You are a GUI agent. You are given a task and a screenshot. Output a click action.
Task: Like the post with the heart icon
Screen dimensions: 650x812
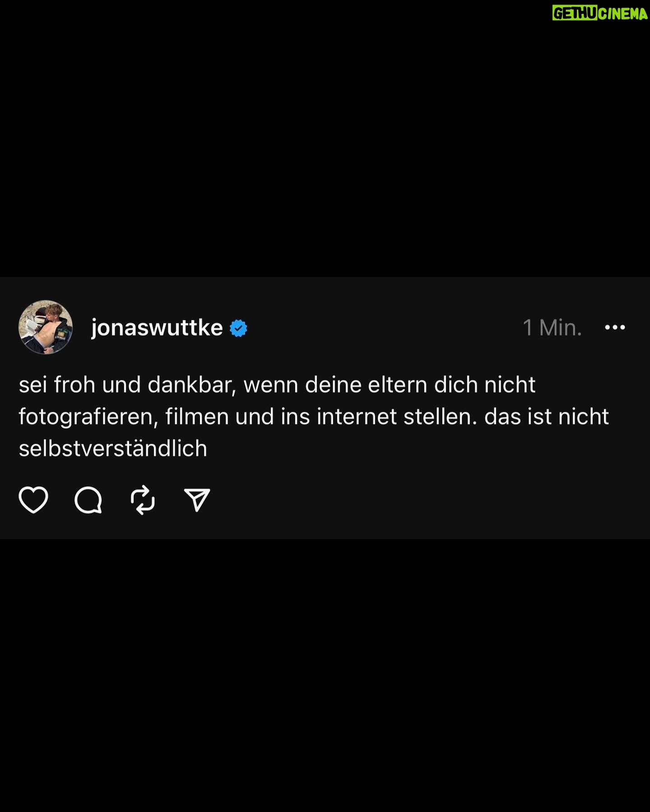tap(33, 500)
